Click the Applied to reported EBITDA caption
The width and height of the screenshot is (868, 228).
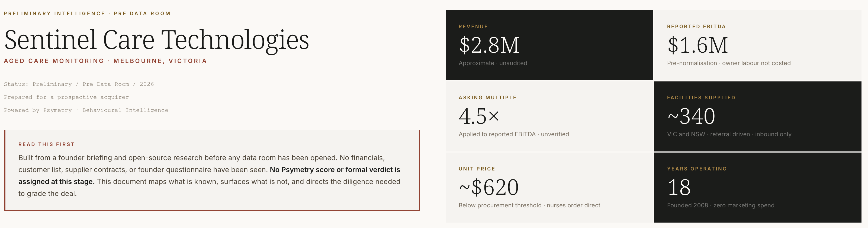tap(513, 134)
